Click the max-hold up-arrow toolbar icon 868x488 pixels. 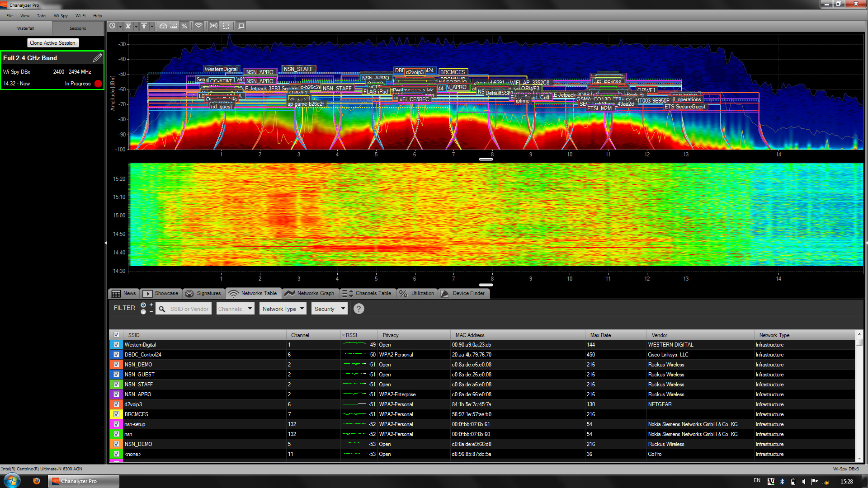click(x=144, y=26)
